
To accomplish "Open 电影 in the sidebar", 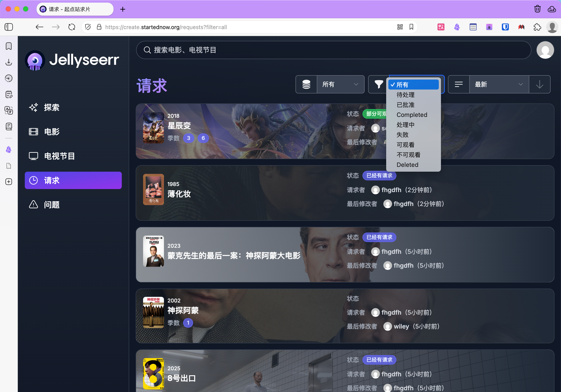I will click(x=73, y=132).
